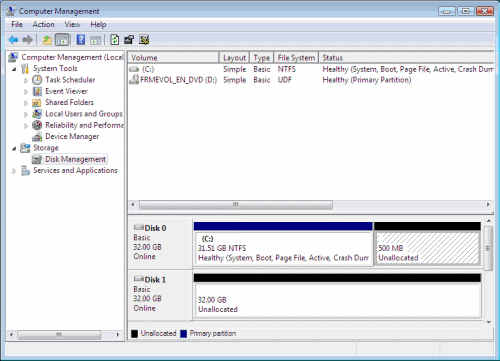Click the Up one level folder icon
The width and height of the screenshot is (500, 361).
[47, 40]
